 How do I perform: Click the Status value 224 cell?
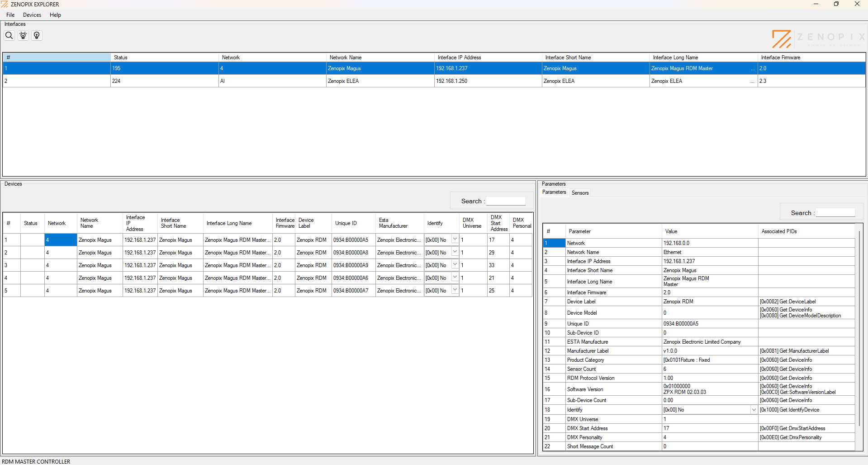(x=165, y=81)
